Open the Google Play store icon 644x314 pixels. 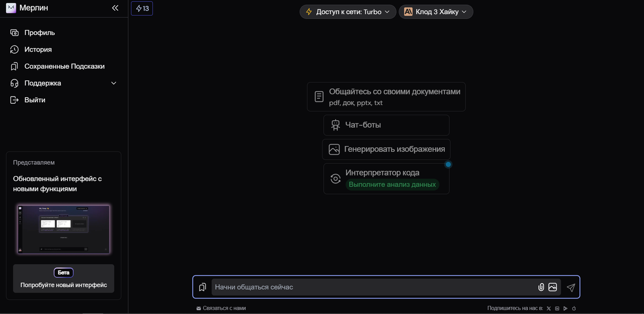click(566, 309)
